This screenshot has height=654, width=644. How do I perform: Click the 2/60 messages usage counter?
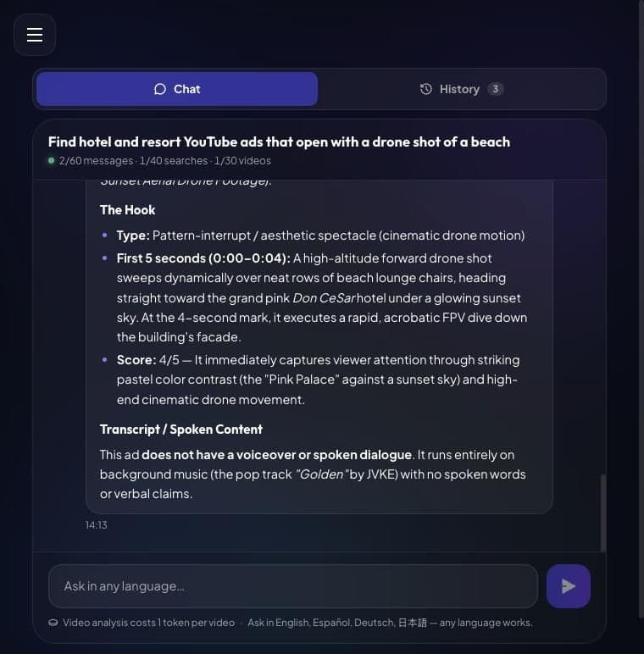(96, 161)
